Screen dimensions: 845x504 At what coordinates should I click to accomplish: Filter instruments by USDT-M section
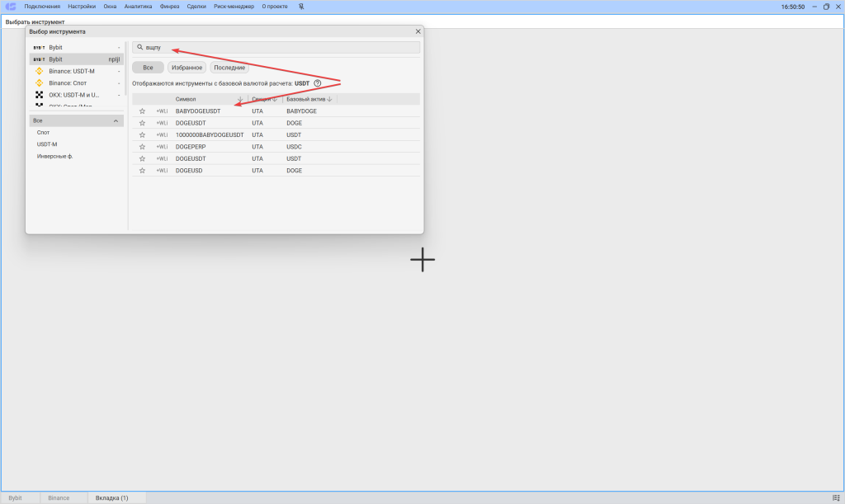click(47, 144)
